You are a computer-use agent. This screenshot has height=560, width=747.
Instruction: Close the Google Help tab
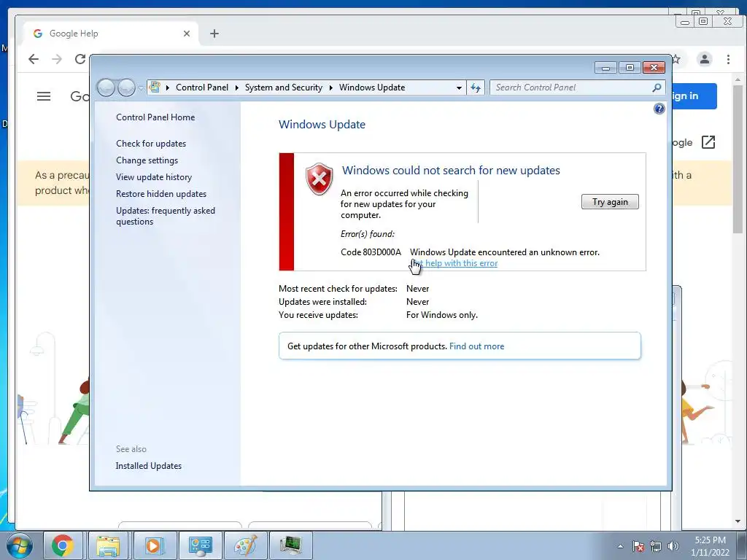tap(187, 34)
